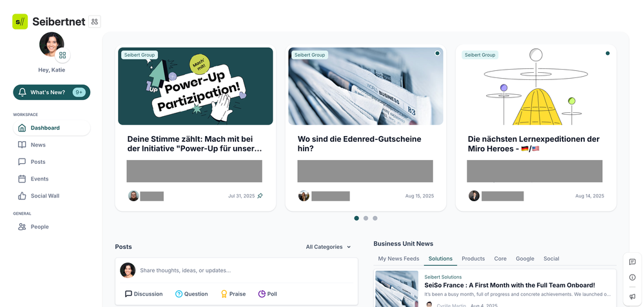Click the Dashboard house icon
The height and width of the screenshot is (307, 644).
(22, 128)
